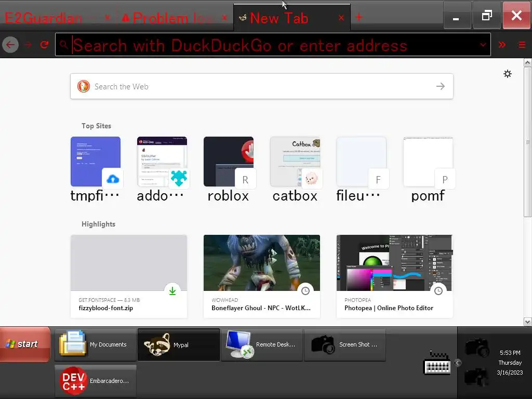Focus the DuckDuckGo address bar

pos(273,45)
